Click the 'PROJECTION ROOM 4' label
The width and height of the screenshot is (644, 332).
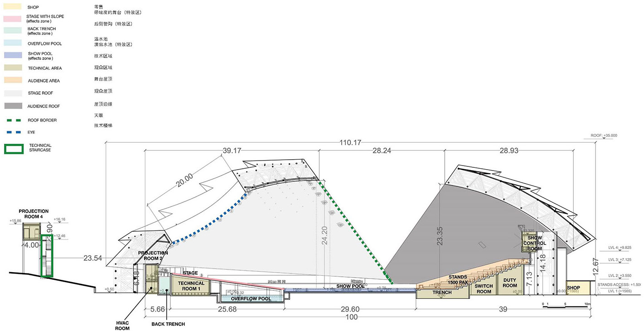click(34, 214)
